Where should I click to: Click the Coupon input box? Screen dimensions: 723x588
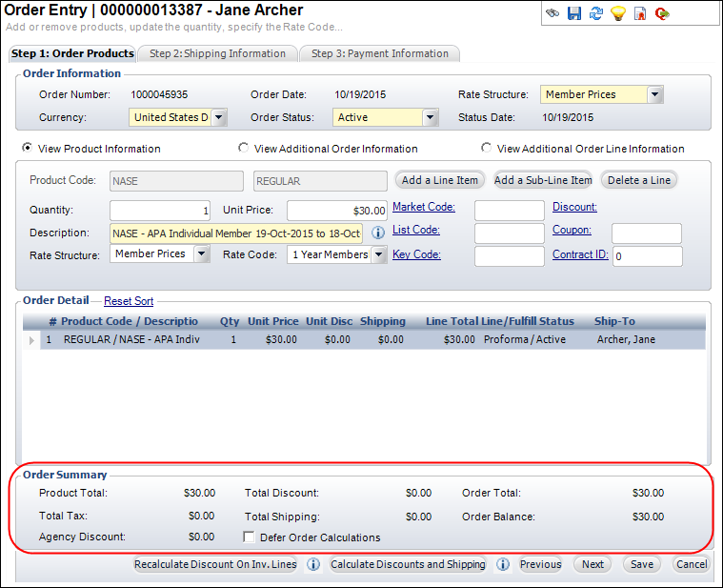[647, 233]
